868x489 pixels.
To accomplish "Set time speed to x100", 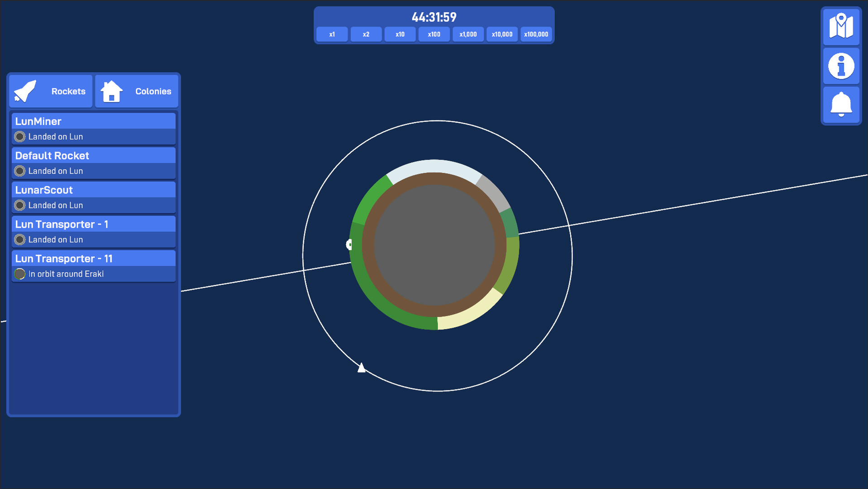I will (434, 34).
